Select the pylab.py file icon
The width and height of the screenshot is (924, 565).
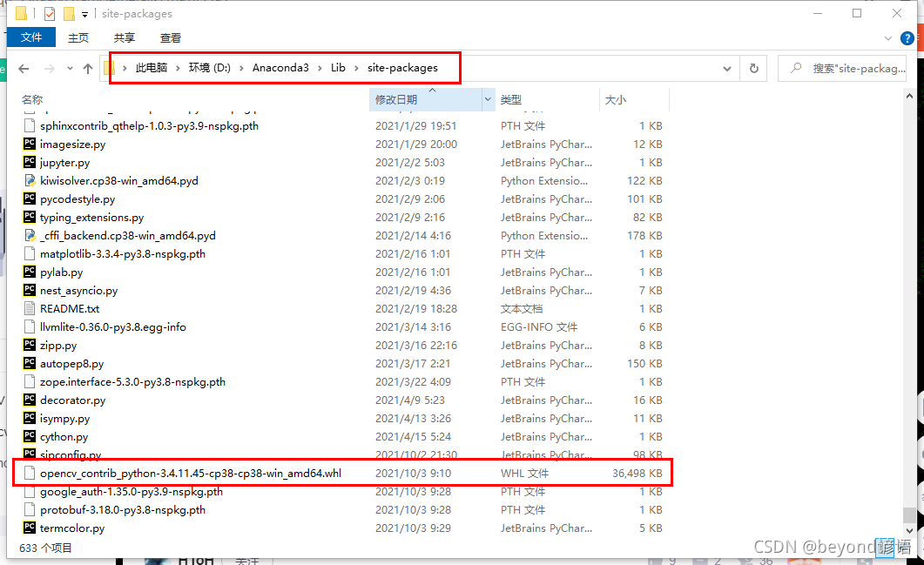(x=30, y=271)
